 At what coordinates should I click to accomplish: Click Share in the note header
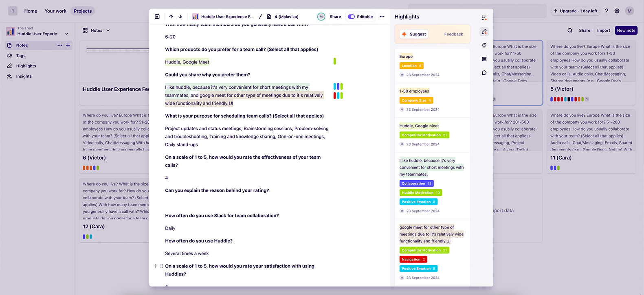tap(335, 17)
